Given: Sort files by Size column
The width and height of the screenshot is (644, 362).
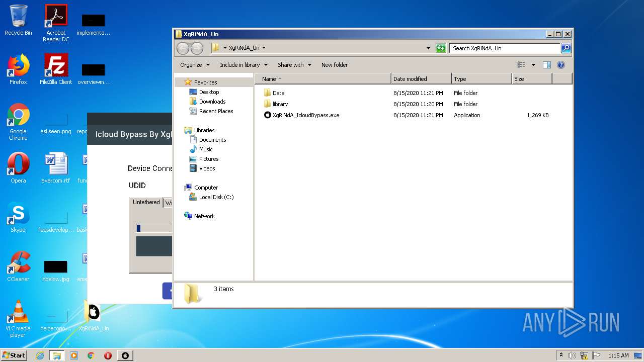Looking at the screenshot, I should [532, 79].
